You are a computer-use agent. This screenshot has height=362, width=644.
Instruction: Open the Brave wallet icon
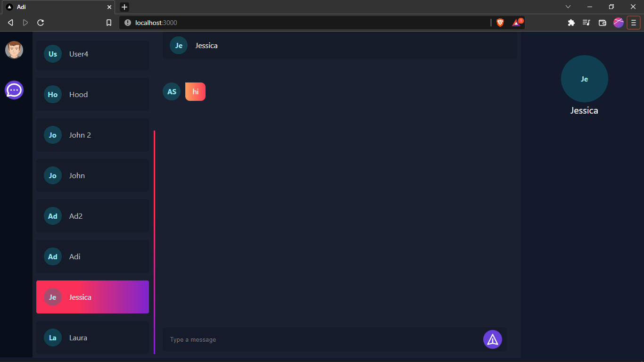pyautogui.click(x=603, y=23)
